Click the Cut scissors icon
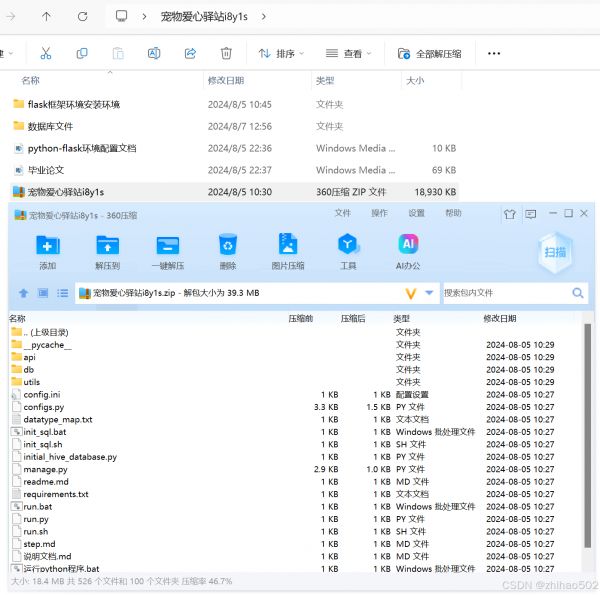This screenshot has width=600, height=595. coord(46,53)
